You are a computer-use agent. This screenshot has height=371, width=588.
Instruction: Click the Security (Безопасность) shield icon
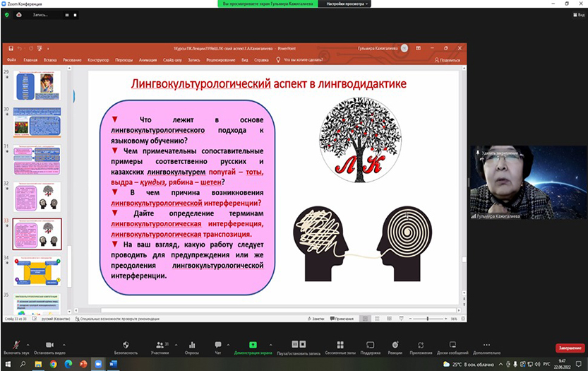point(126,343)
